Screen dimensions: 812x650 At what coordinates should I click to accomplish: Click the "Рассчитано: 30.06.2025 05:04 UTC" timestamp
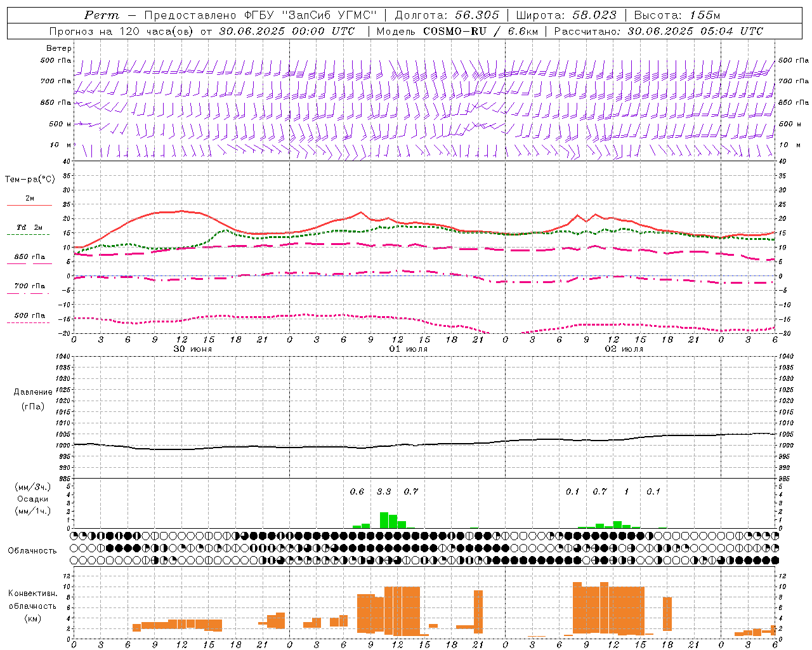pyautogui.click(x=658, y=31)
